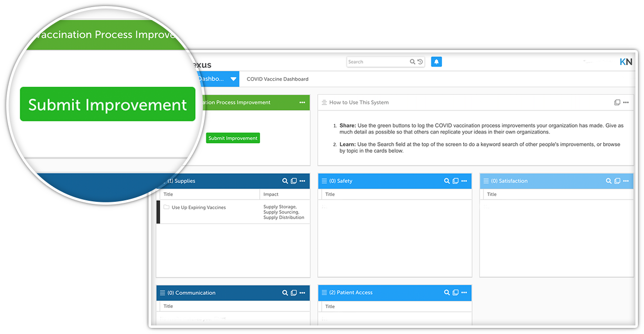The height and width of the screenshot is (334, 644).
Task: Open the Satisfaction card three-dot menu
Action: (x=626, y=181)
